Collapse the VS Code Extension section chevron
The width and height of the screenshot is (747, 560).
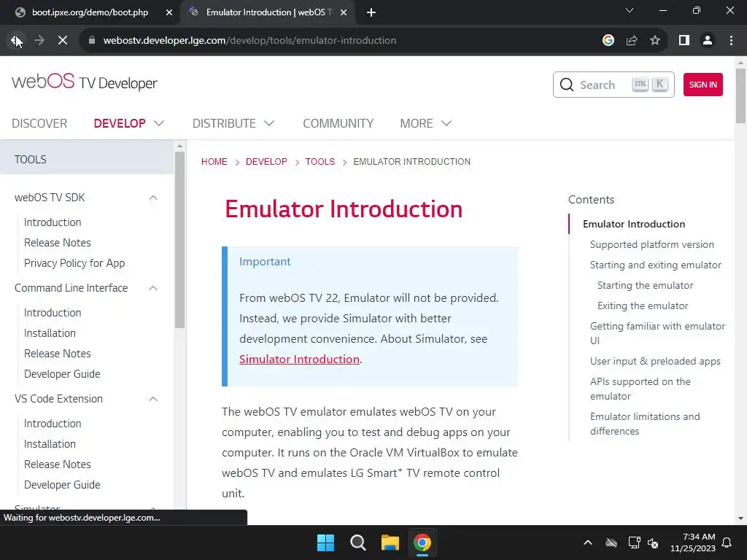click(153, 399)
